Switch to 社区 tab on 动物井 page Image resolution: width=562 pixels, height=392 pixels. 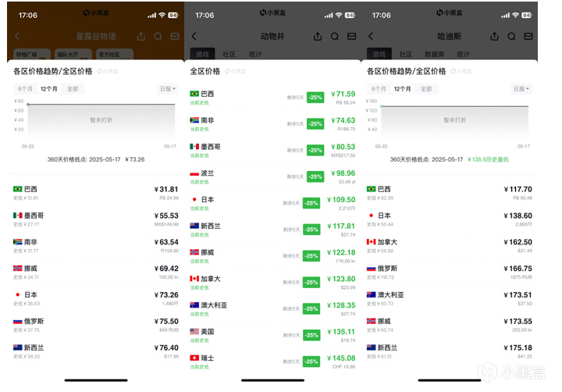pos(229,54)
